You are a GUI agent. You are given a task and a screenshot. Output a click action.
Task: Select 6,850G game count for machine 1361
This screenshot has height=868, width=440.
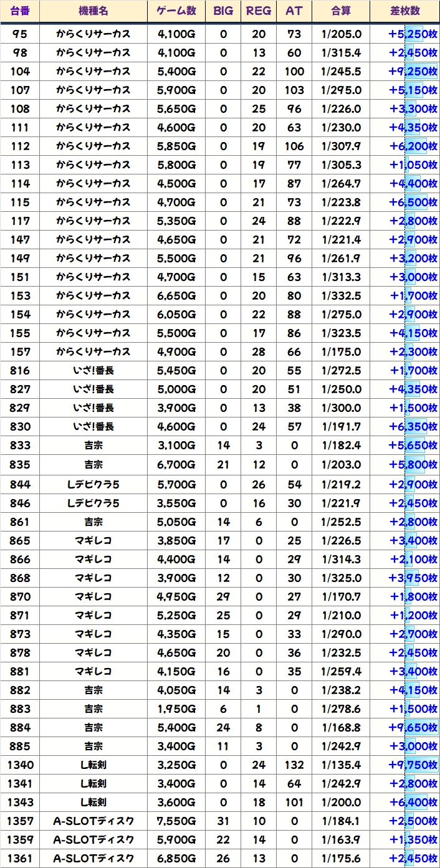click(x=177, y=858)
